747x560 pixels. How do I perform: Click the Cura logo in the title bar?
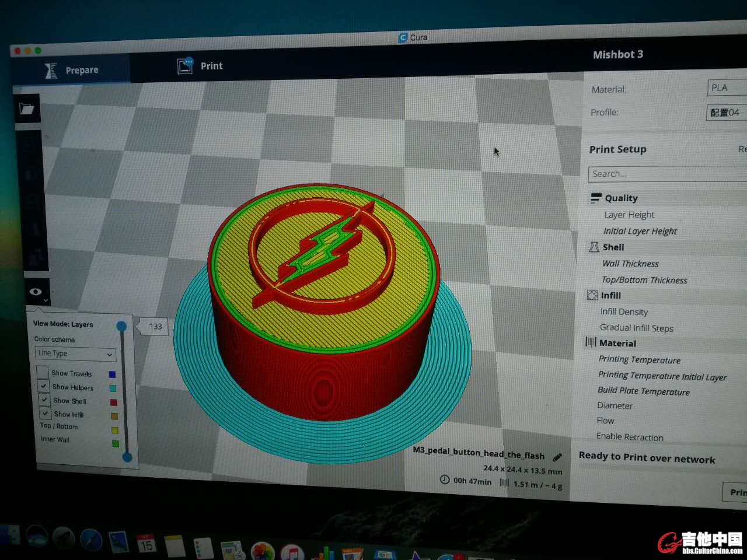[x=403, y=37]
